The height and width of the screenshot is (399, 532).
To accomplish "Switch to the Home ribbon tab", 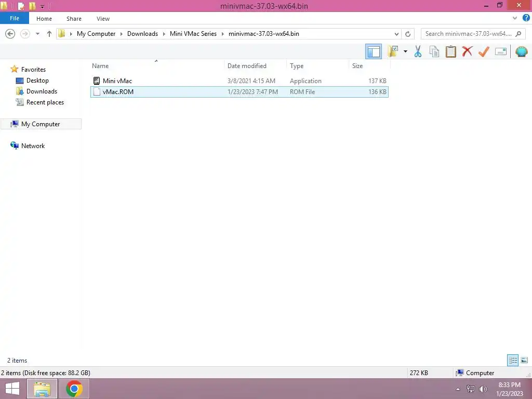I will tap(44, 19).
